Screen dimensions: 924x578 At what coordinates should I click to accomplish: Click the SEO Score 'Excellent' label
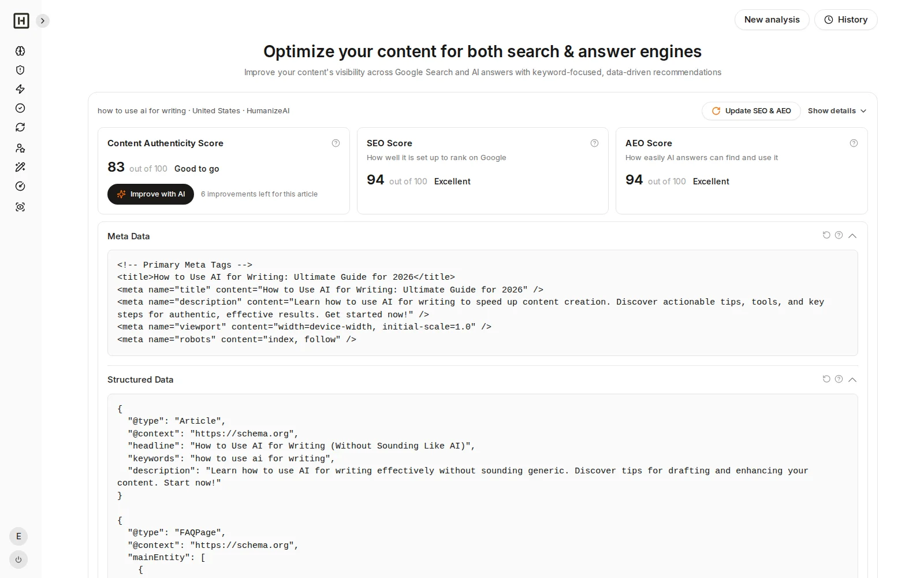[452, 181]
